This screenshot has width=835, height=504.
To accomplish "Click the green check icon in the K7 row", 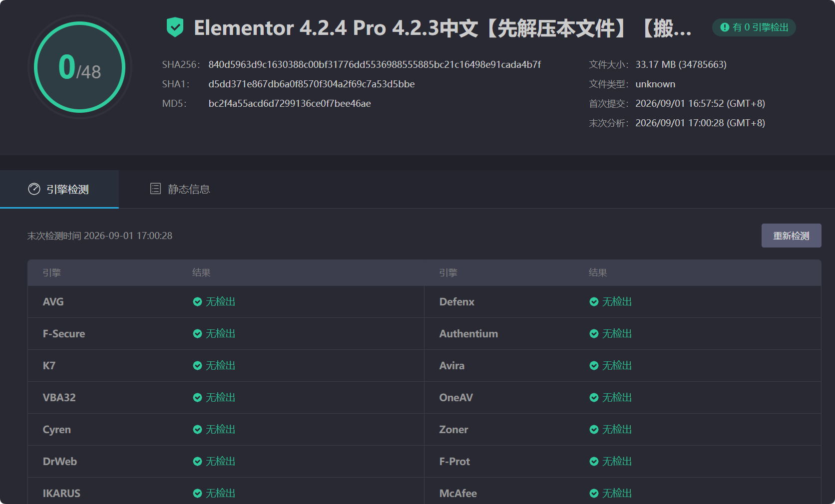I will point(197,366).
